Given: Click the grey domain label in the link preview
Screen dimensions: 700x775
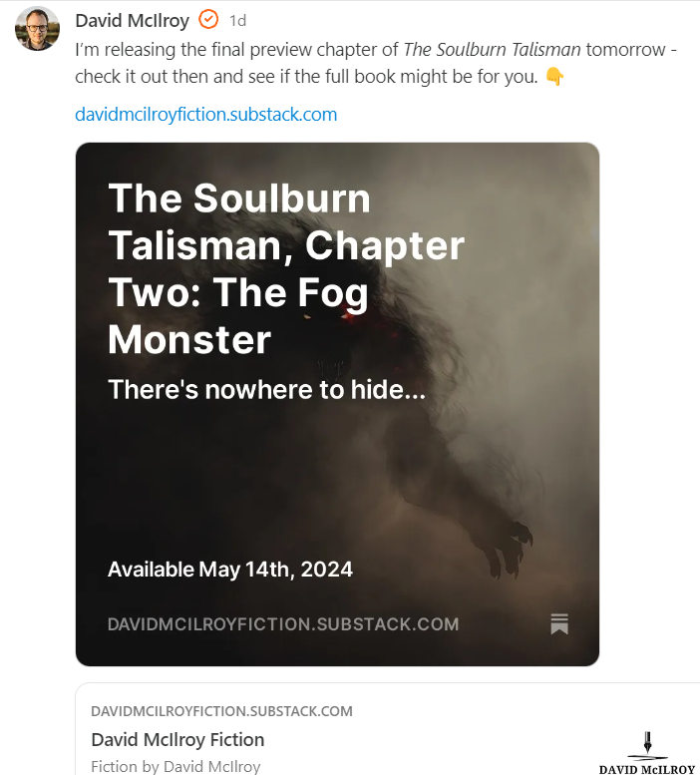Looking at the screenshot, I should 221,711.
